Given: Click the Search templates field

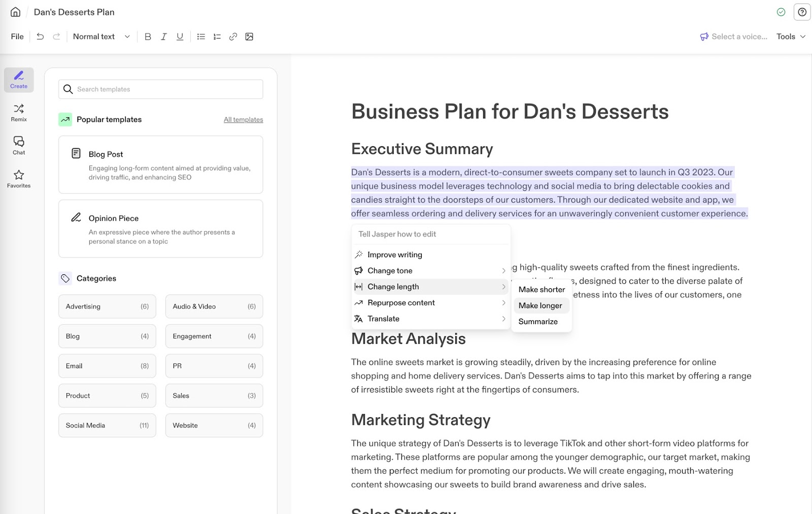Looking at the screenshot, I should pos(160,89).
